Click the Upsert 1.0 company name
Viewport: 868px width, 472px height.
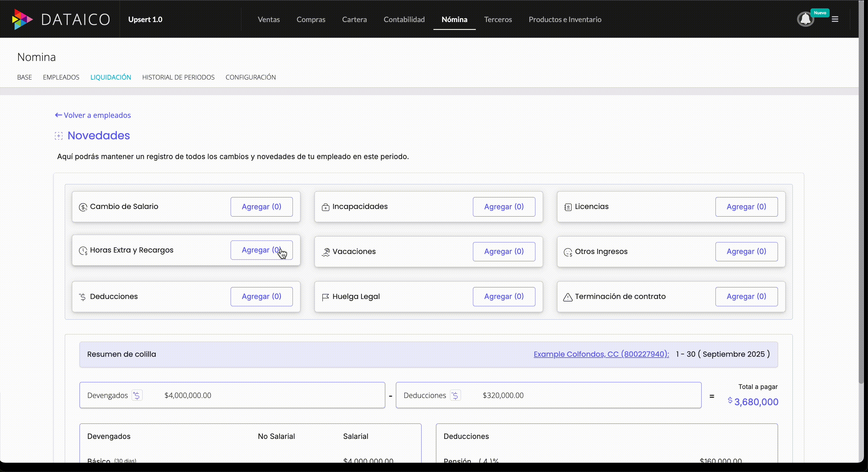pos(145,19)
